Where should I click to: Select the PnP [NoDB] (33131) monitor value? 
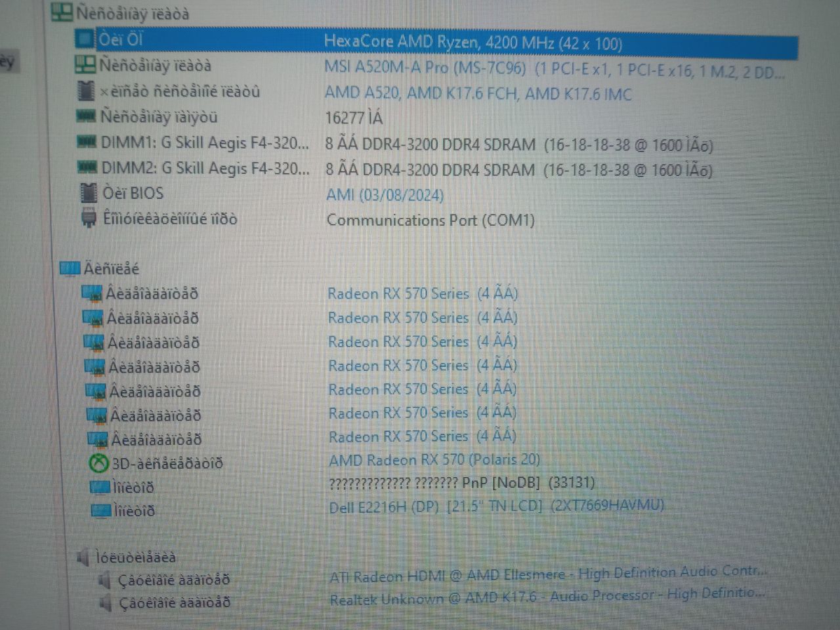click(x=461, y=483)
